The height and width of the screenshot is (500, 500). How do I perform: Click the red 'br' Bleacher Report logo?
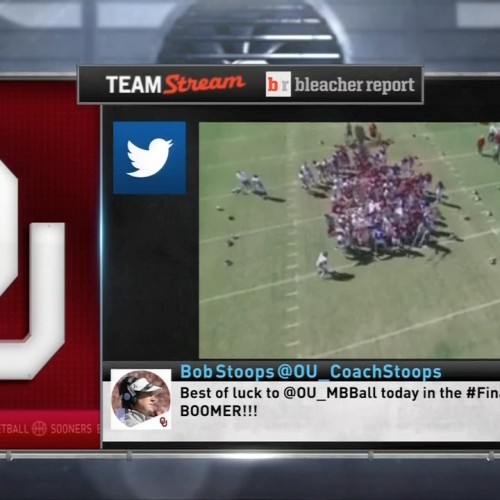278,85
